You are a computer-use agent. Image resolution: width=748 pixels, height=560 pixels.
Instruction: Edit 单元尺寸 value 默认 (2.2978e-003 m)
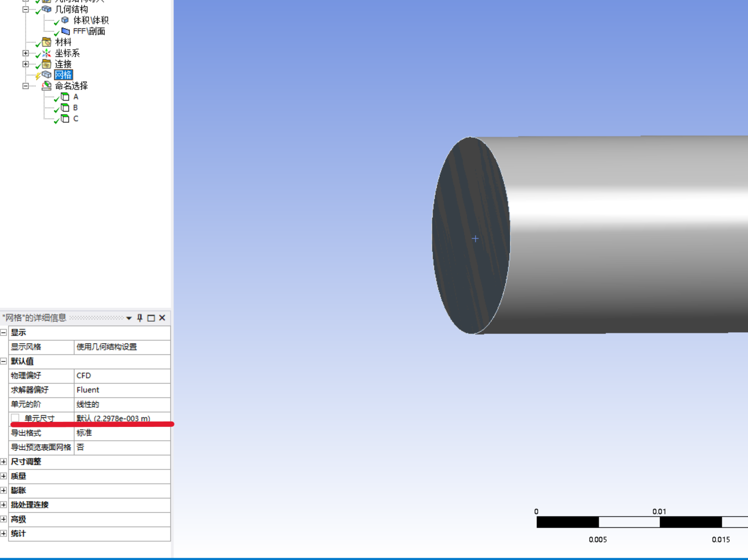122,418
